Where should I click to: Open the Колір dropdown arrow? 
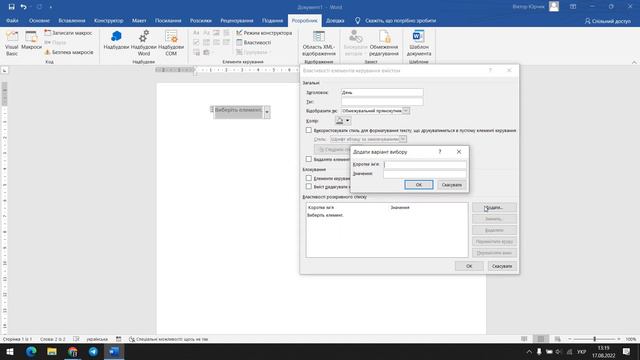(x=347, y=121)
